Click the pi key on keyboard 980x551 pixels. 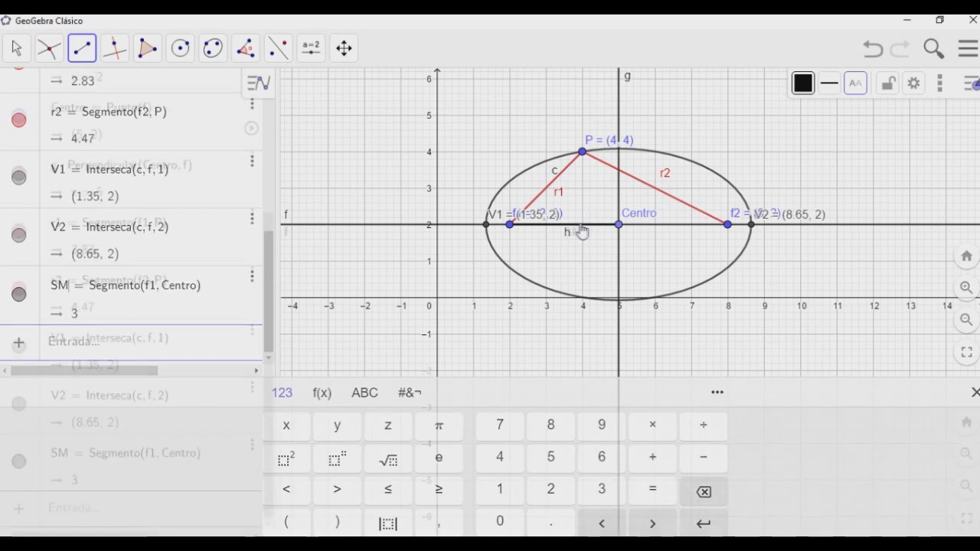pyautogui.click(x=439, y=425)
